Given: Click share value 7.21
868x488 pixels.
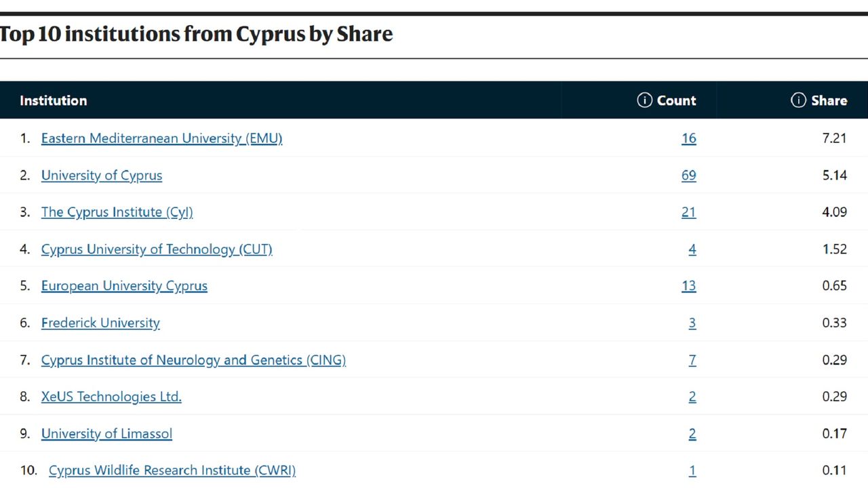Looking at the screenshot, I should point(835,138).
